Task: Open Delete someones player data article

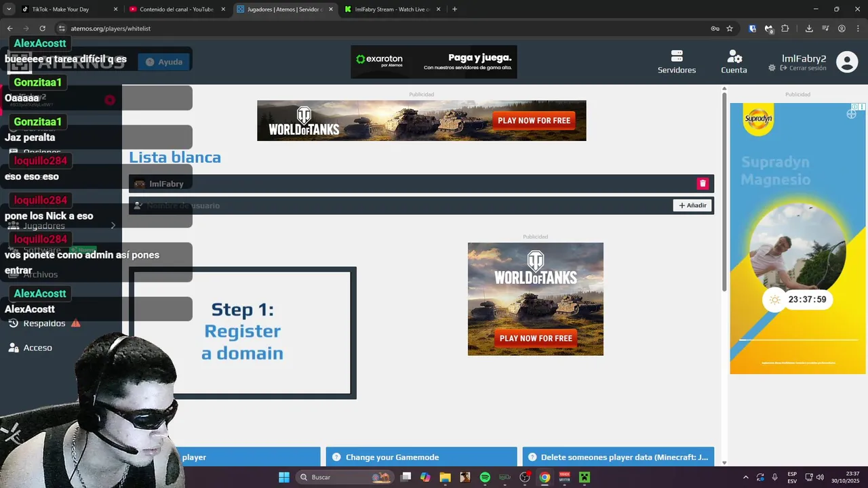Action: 618,457
